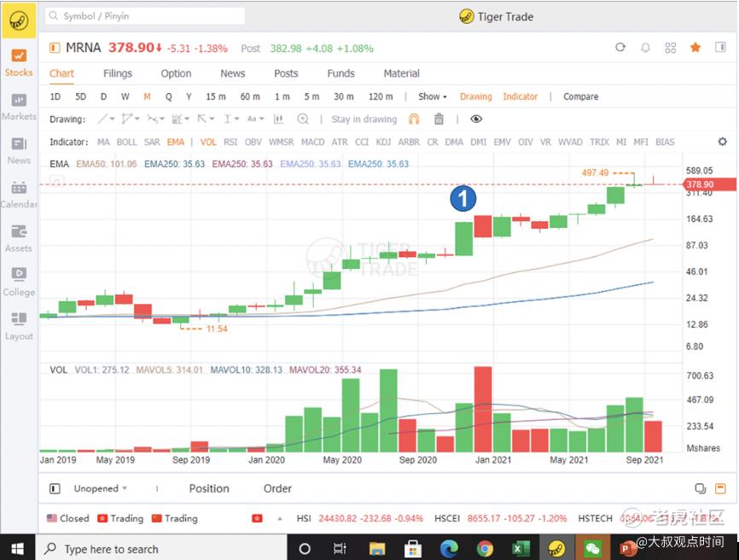Screen dimensions: 739x560
Task: Open File Explorer from the taskbar
Action: [377, 549]
